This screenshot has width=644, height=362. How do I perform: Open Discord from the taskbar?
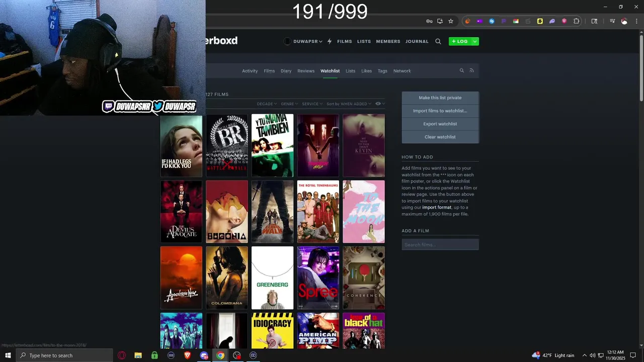204,355
